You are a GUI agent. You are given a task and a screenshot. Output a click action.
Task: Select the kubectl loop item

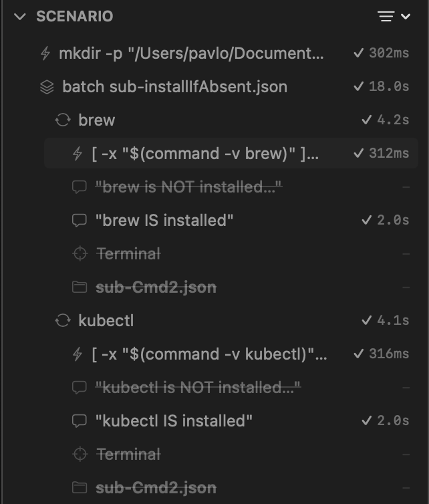(x=106, y=321)
